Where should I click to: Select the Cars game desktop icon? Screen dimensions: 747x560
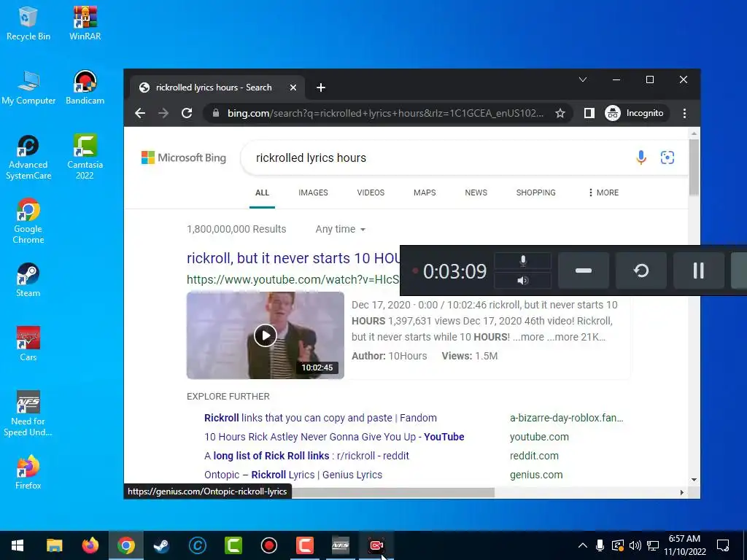point(28,344)
